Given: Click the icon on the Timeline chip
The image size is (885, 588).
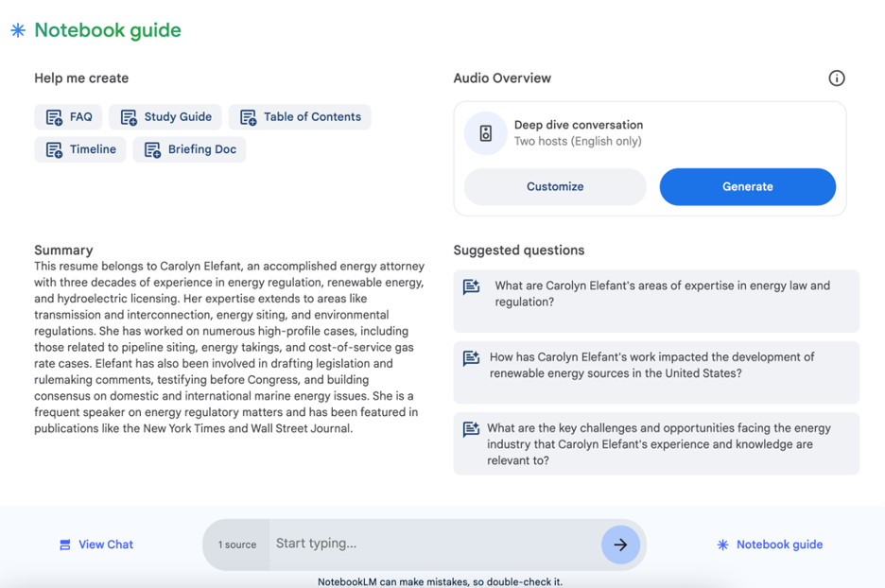Looking at the screenshot, I should [x=54, y=149].
